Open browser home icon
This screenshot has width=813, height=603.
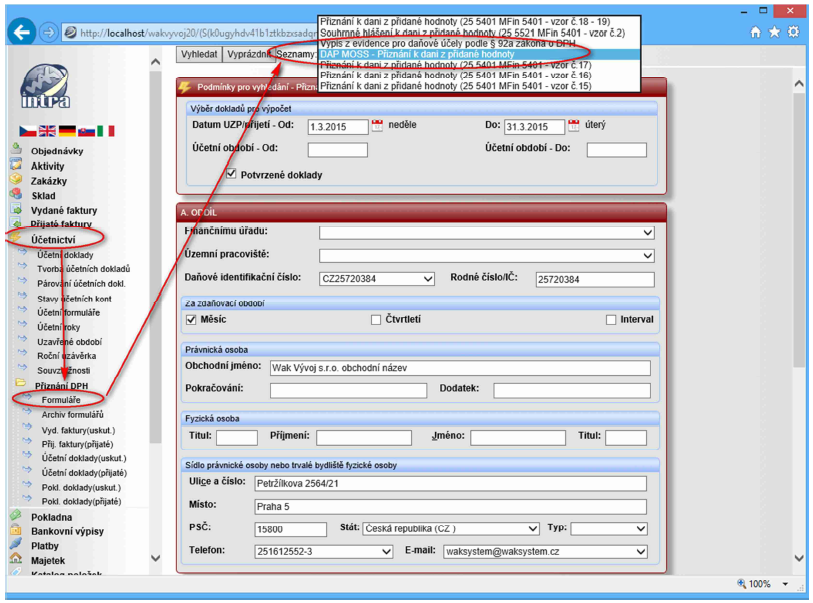tap(756, 32)
